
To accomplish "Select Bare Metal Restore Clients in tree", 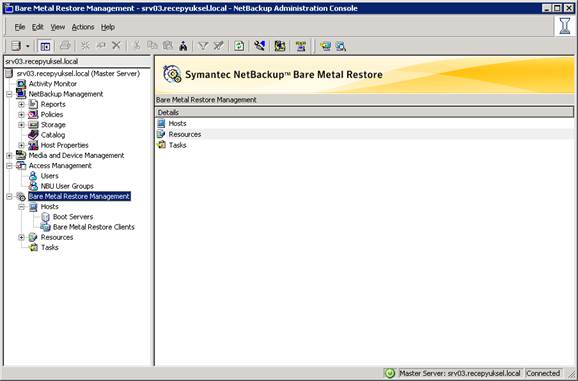I will pyautogui.click(x=94, y=227).
